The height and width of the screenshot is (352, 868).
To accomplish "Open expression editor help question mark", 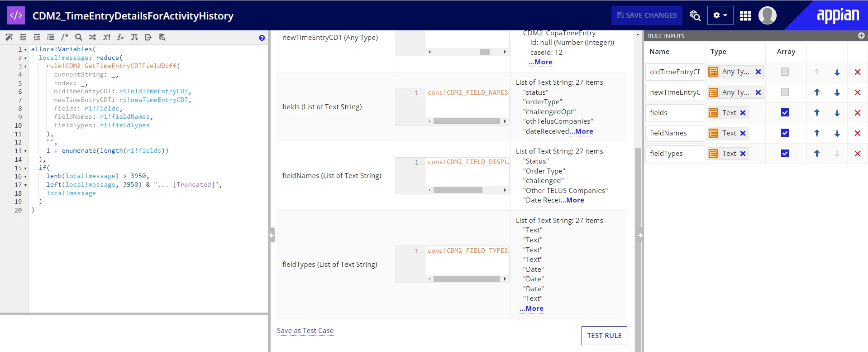I will click(262, 38).
